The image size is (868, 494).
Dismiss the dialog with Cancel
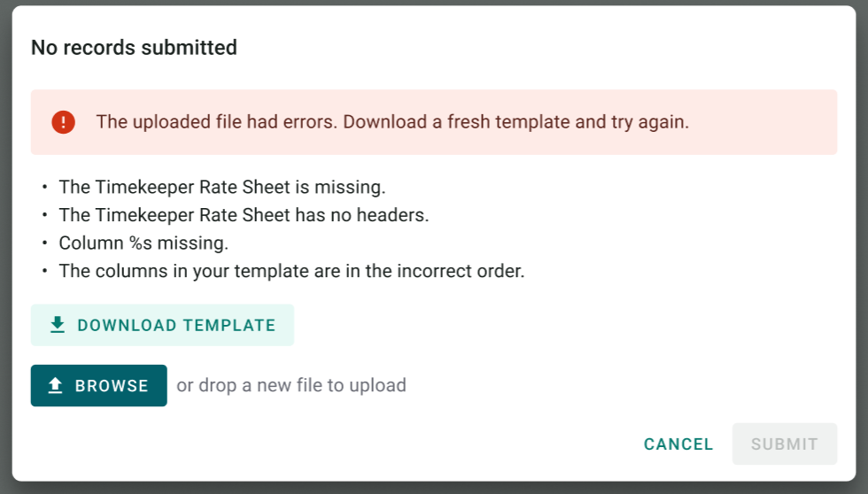click(678, 444)
